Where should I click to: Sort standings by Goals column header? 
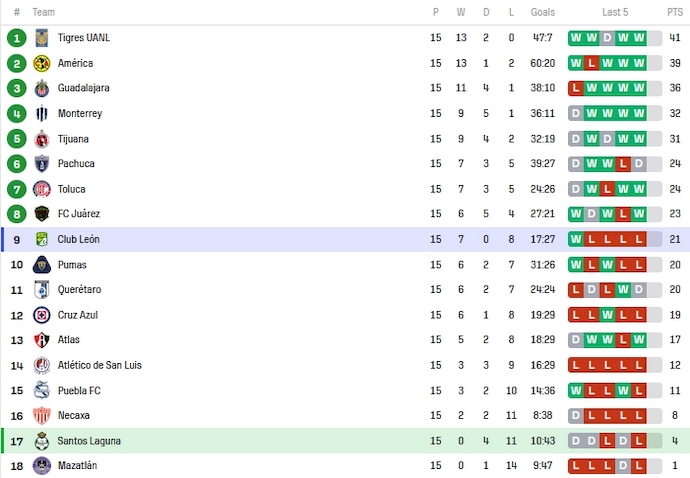[543, 12]
